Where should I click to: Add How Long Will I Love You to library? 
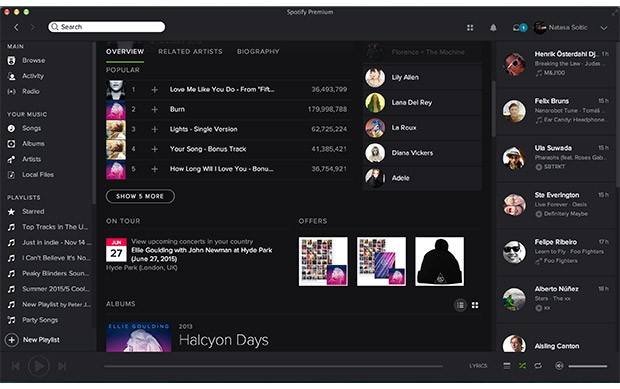(x=155, y=169)
